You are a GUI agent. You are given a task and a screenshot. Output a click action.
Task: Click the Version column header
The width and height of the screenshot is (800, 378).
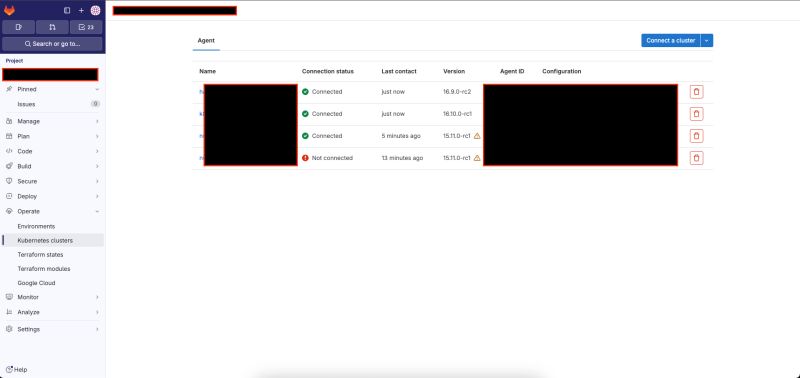[454, 71]
